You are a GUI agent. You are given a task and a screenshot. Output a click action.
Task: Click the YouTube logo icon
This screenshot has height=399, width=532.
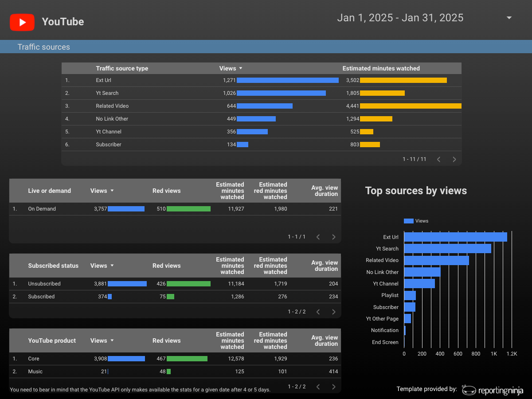[22, 22]
